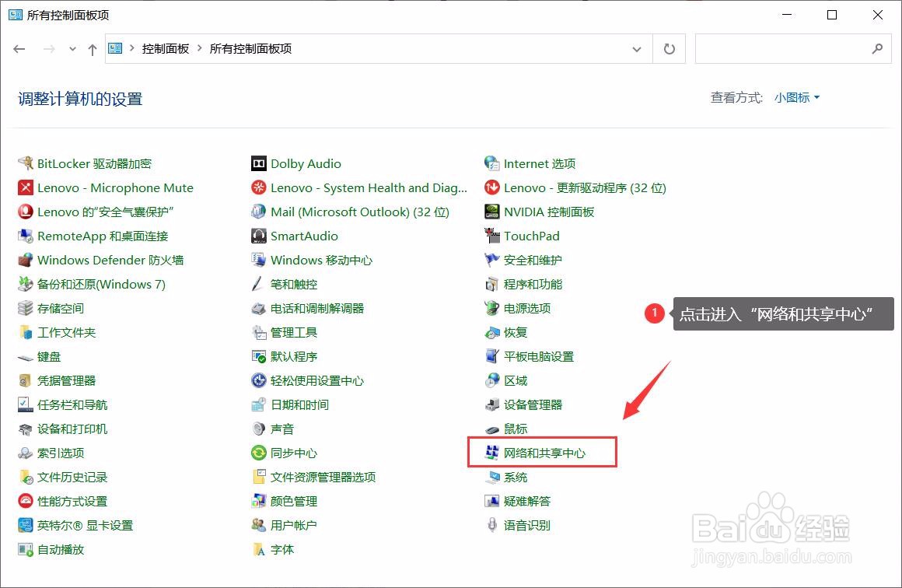Open the 声音 settings
The width and height of the screenshot is (902, 588).
point(281,429)
